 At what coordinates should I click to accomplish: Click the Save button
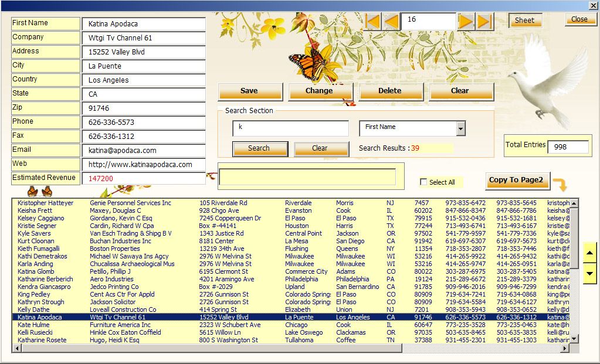250,91
